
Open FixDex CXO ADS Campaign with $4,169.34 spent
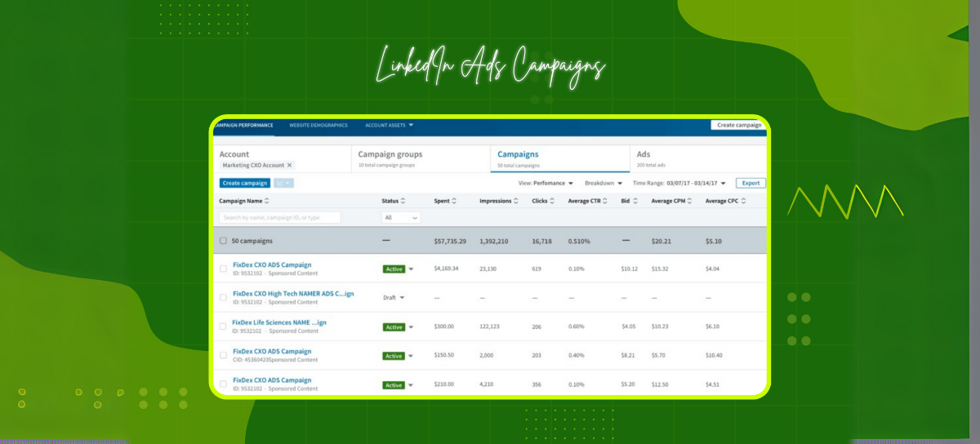click(272, 264)
